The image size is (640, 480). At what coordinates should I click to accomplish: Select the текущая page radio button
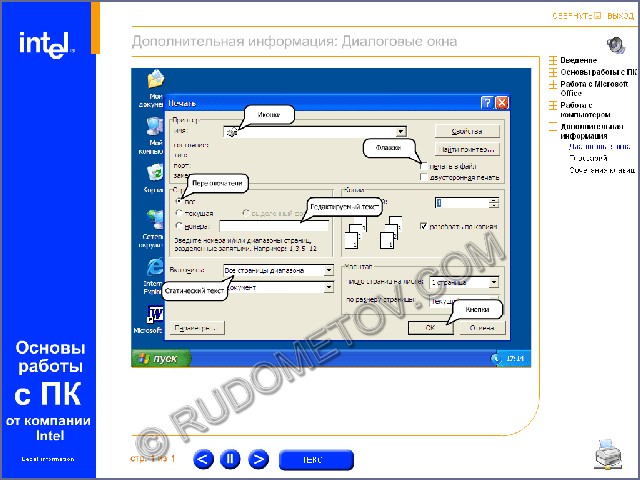[x=179, y=213]
